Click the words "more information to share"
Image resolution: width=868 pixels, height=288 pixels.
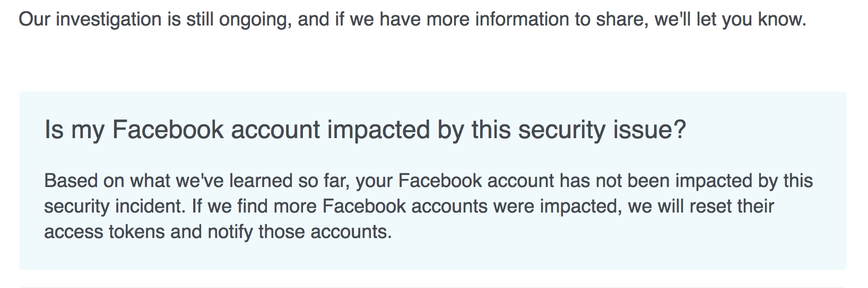537,20
